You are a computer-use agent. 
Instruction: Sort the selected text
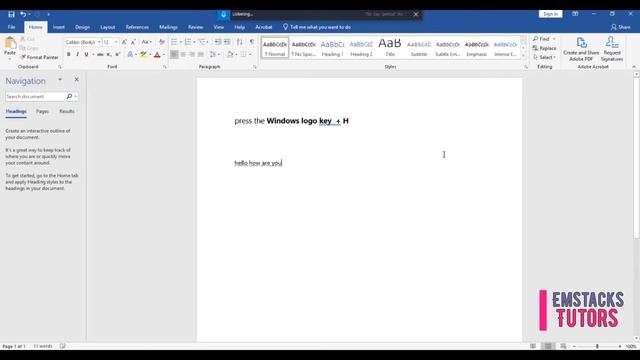pos(240,42)
